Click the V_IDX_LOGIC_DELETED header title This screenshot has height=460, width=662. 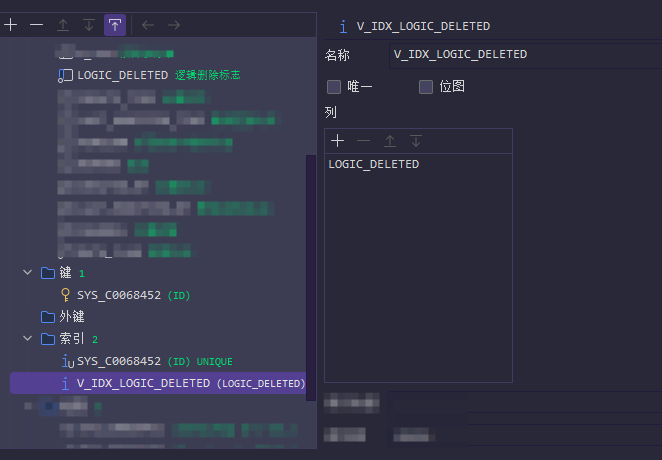[423, 27]
